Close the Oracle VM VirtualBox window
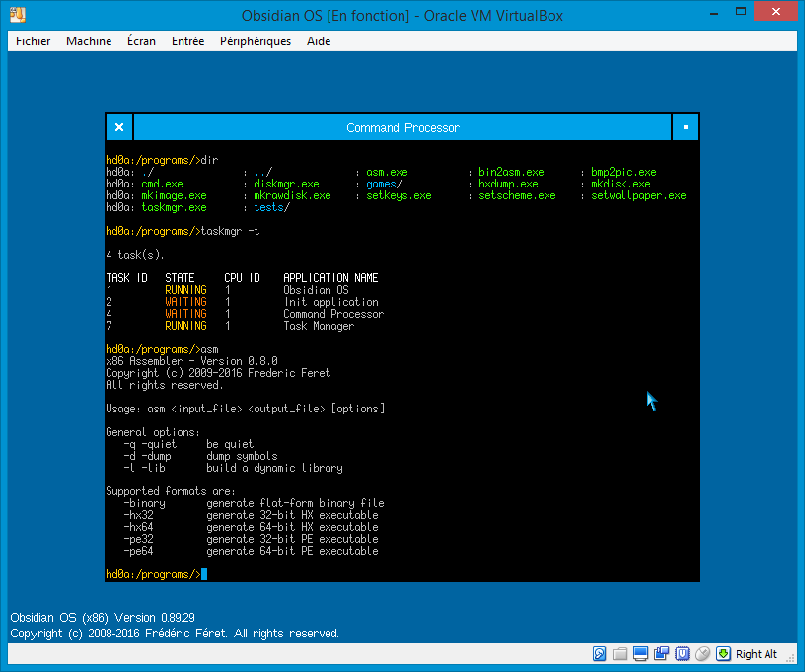This screenshot has height=672, width=805. tap(775, 11)
